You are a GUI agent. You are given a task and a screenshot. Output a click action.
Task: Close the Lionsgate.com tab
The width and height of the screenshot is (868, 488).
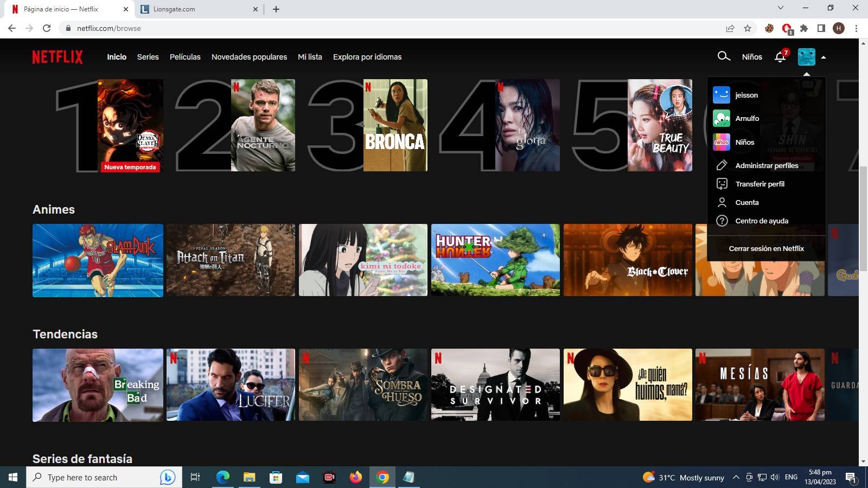(x=256, y=9)
